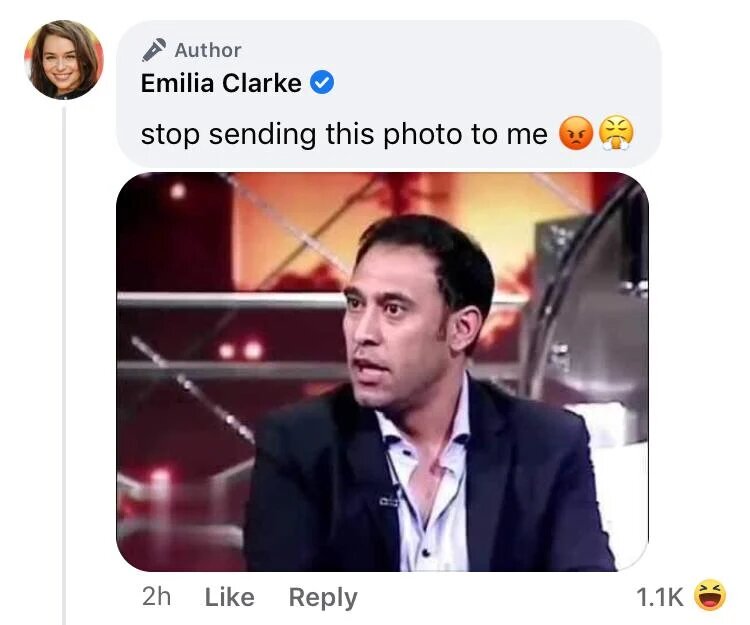The width and height of the screenshot is (750, 625).
Task: Click the gray comment bubble's empty area
Action: (500, 60)
